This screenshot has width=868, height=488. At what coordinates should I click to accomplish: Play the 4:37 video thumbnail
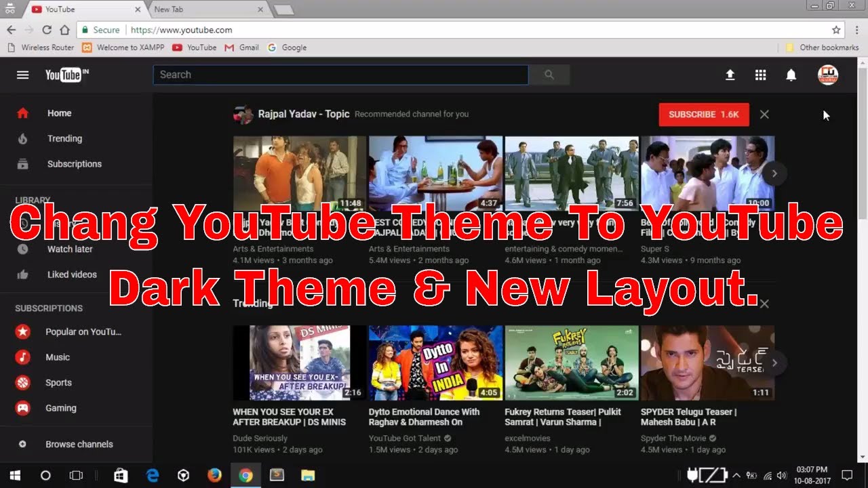(x=435, y=174)
